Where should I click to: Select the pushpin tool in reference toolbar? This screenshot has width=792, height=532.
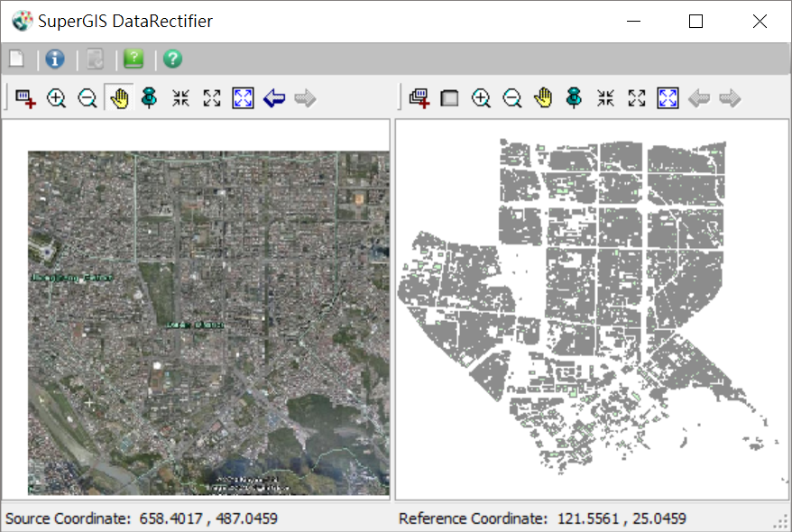tap(574, 98)
